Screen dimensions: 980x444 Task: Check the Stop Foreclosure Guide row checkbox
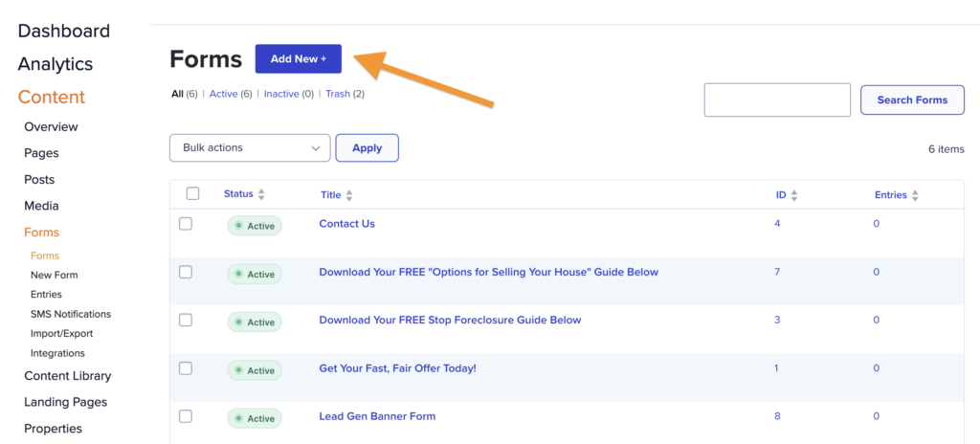click(186, 321)
